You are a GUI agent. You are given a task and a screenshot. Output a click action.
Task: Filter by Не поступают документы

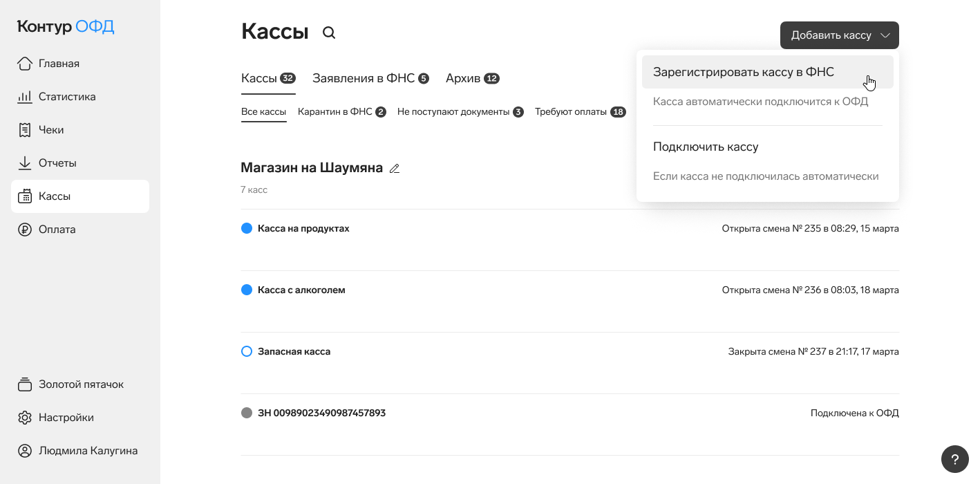pos(460,111)
